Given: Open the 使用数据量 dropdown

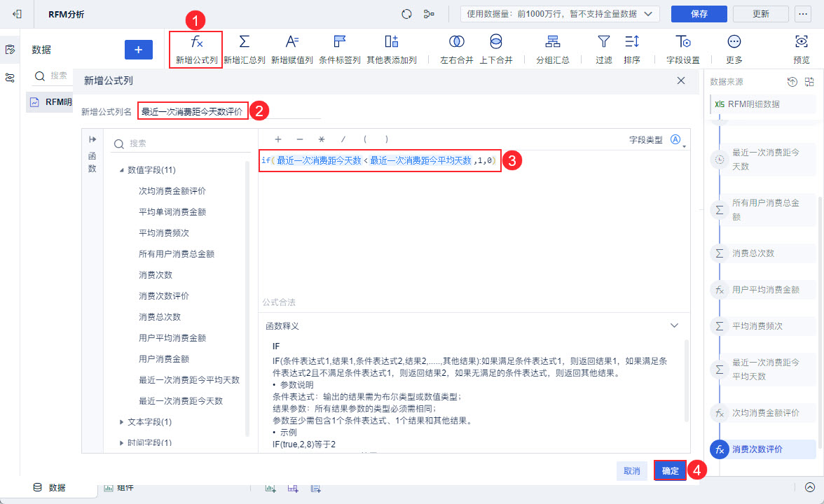Looking at the screenshot, I should click(x=559, y=14).
